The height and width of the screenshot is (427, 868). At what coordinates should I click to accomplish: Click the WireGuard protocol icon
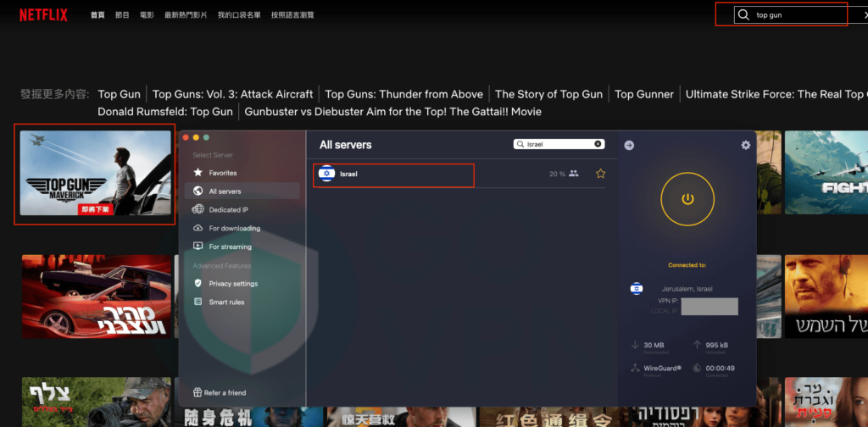coord(635,368)
